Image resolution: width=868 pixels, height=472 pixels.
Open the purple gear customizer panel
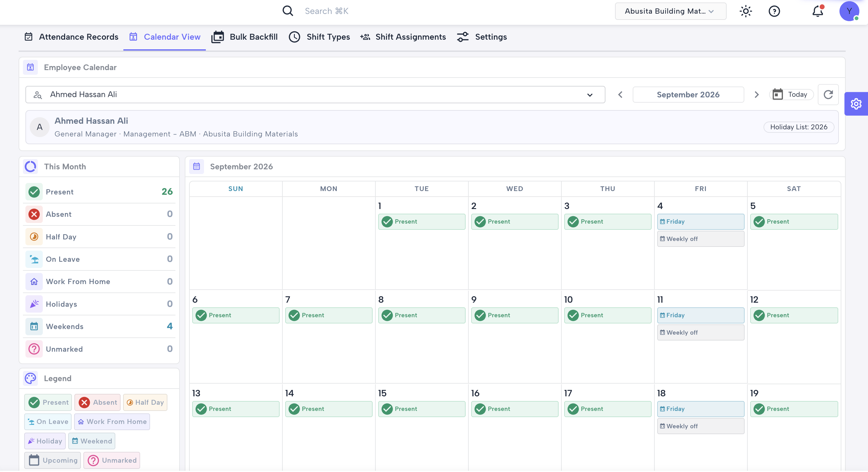pos(856,104)
